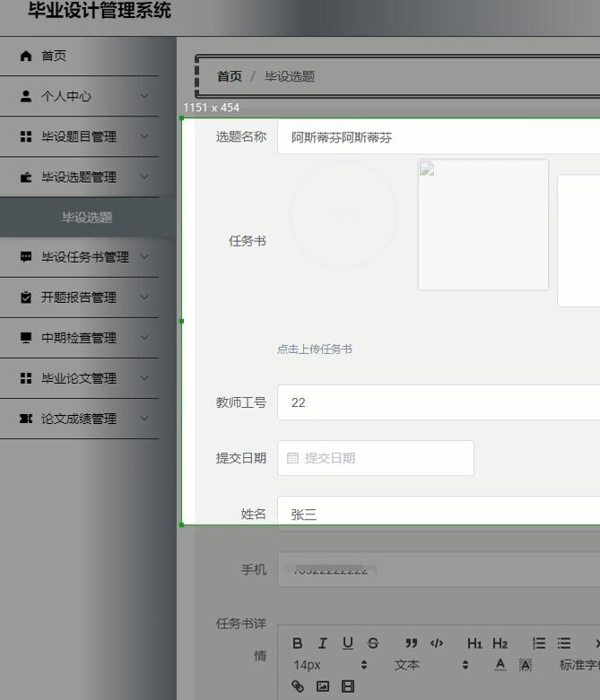Click the ticket icon beside 论文成绩管理
Screen dimensions: 600x700
click(26, 419)
